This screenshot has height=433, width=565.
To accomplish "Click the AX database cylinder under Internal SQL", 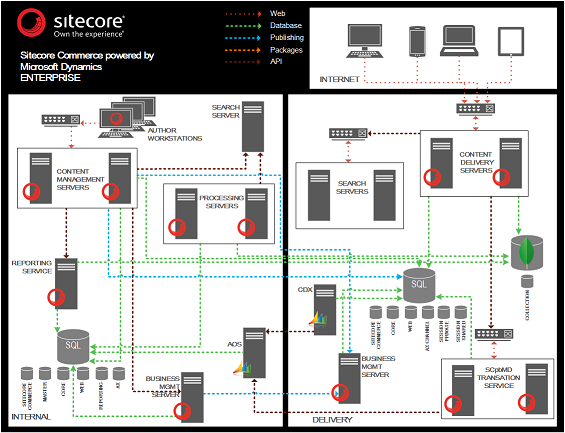I will pyautogui.click(x=119, y=373).
